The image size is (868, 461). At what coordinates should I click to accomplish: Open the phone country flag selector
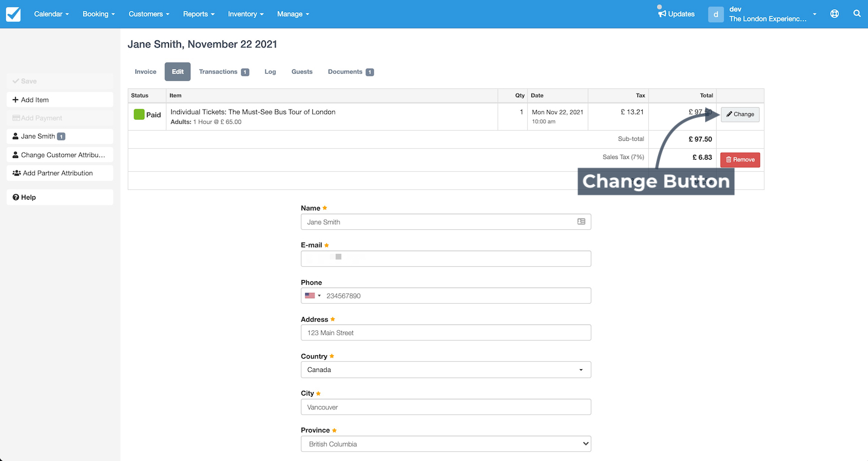click(x=313, y=296)
